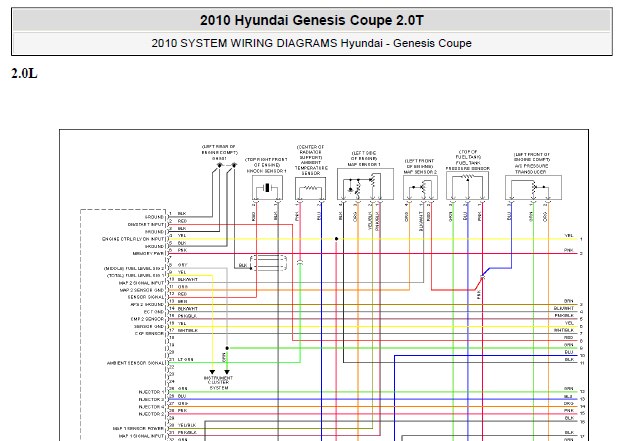This screenshot has height=441, width=618.
Task: Click the "INJECTOR 3" pin label
Action: [x=151, y=400]
